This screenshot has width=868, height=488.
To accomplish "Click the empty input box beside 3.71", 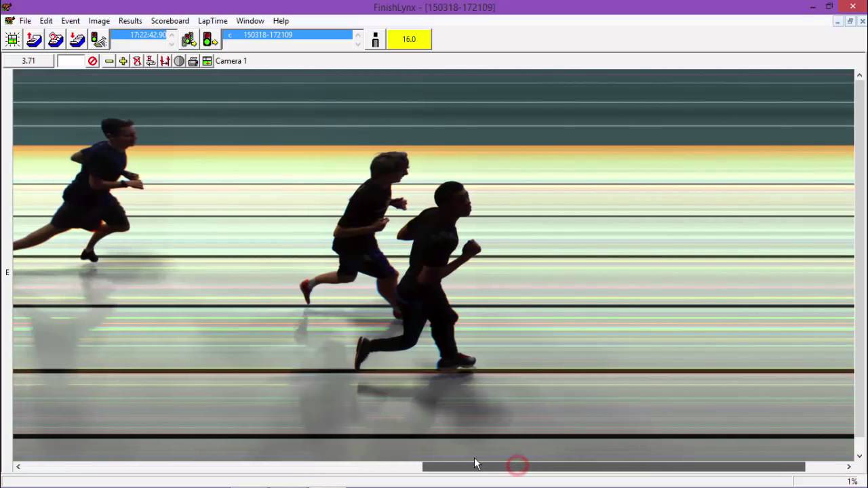I will point(71,61).
